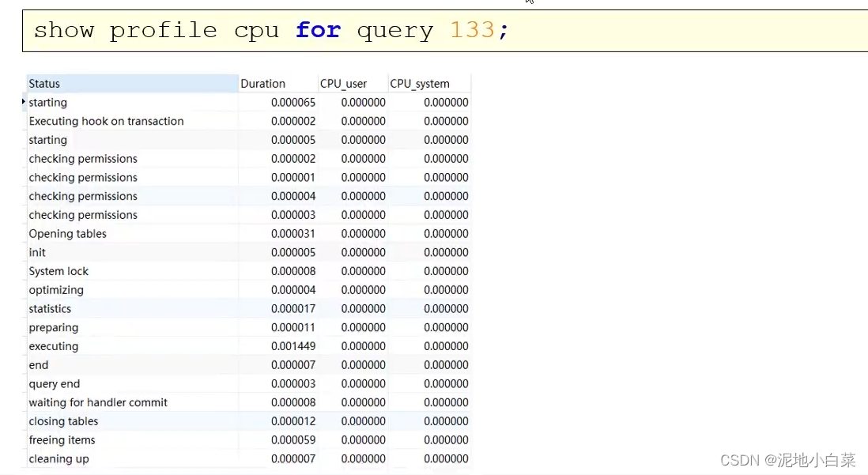
Task: Click duration value 0.000059
Action: [x=292, y=440]
